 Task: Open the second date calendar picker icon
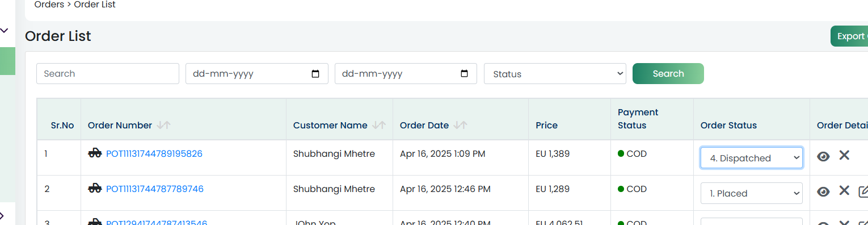coord(465,74)
